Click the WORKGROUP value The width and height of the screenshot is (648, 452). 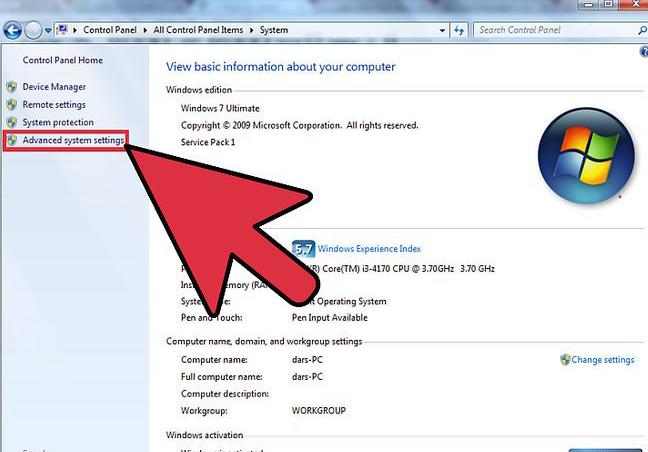[319, 411]
